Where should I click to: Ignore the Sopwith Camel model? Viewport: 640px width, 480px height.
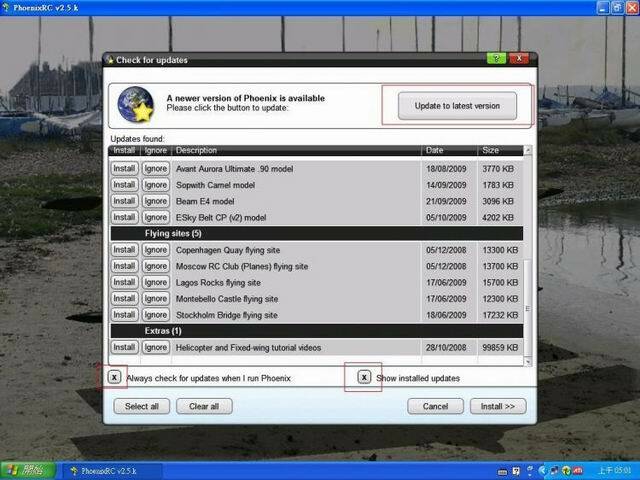[156, 185]
